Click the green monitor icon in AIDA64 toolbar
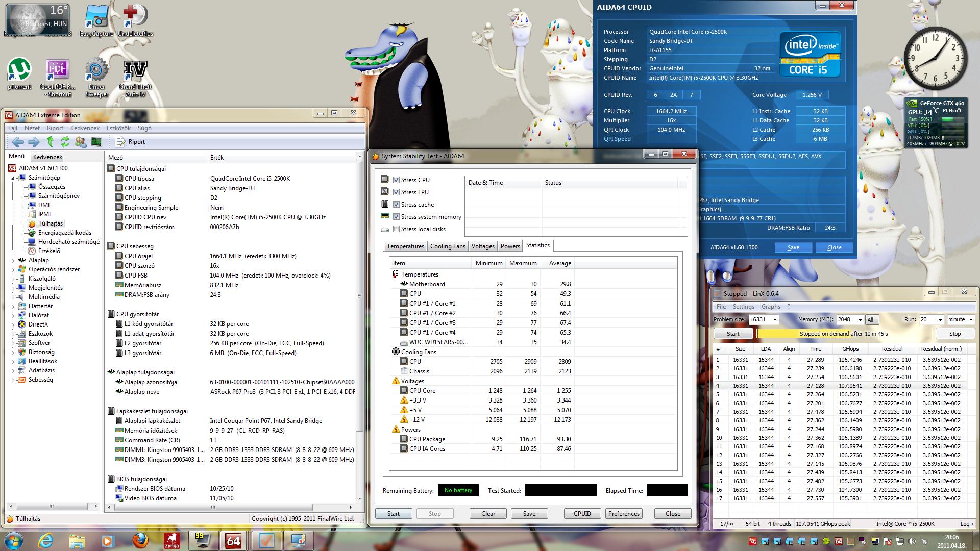980x551 pixels. (96, 142)
